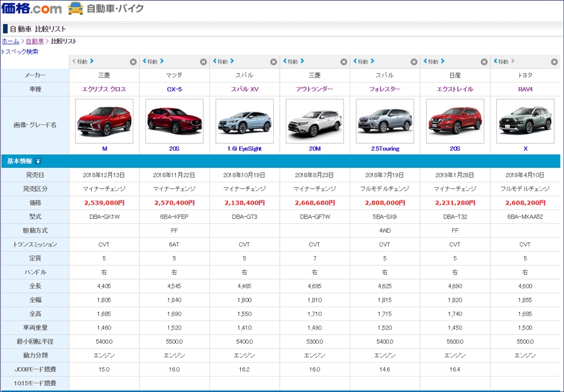Select the 6BA-MXAA52 model code cell

click(x=525, y=217)
